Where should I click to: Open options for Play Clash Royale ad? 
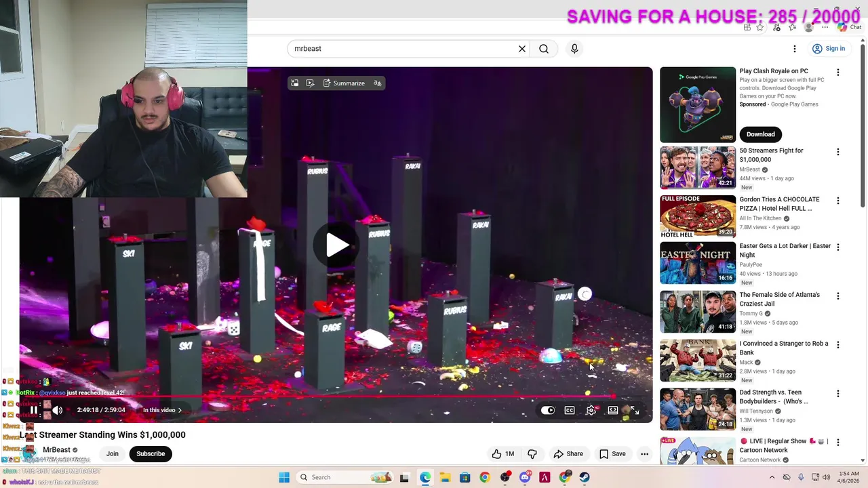click(x=838, y=73)
